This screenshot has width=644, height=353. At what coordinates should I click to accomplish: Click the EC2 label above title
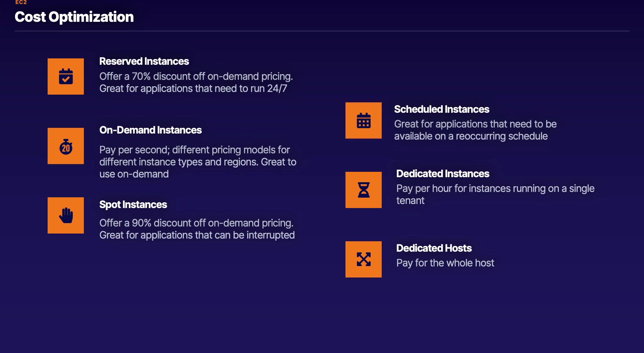pyautogui.click(x=21, y=2)
